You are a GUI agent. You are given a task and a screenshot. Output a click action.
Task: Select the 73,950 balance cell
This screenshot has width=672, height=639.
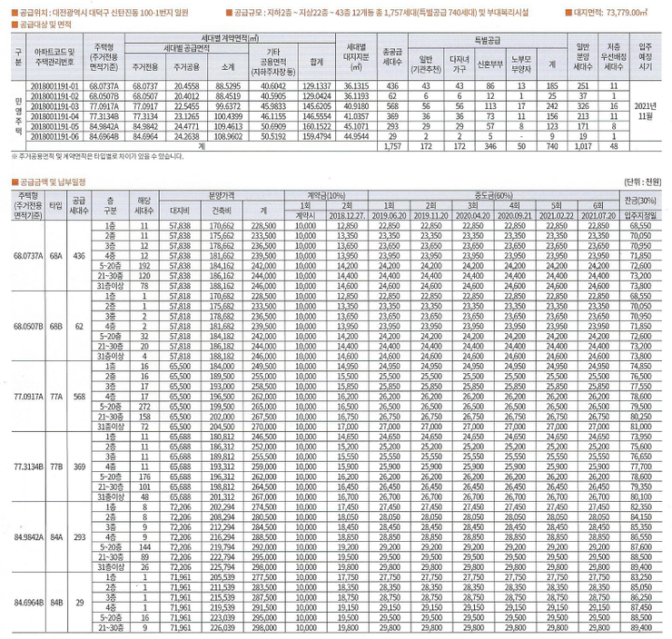click(x=641, y=437)
